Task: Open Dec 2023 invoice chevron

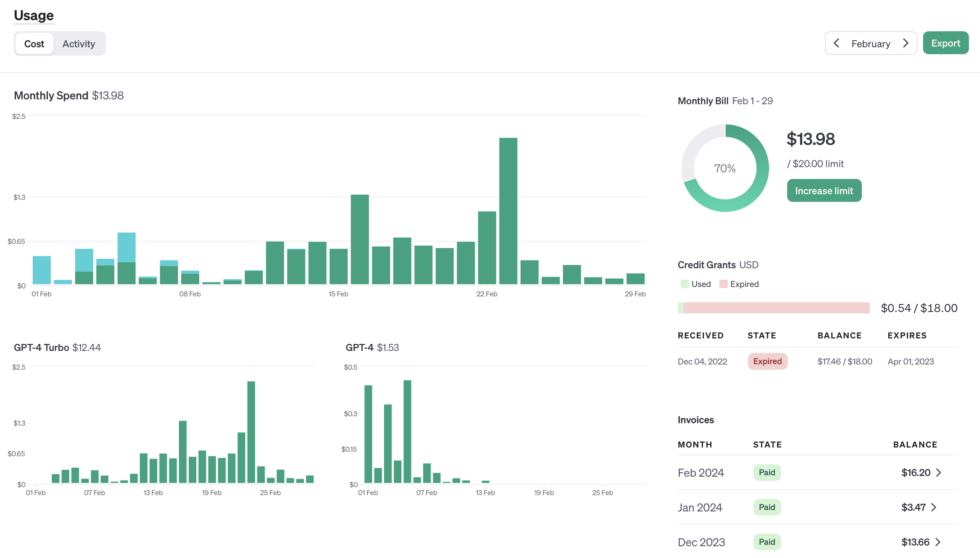Action: [938, 542]
